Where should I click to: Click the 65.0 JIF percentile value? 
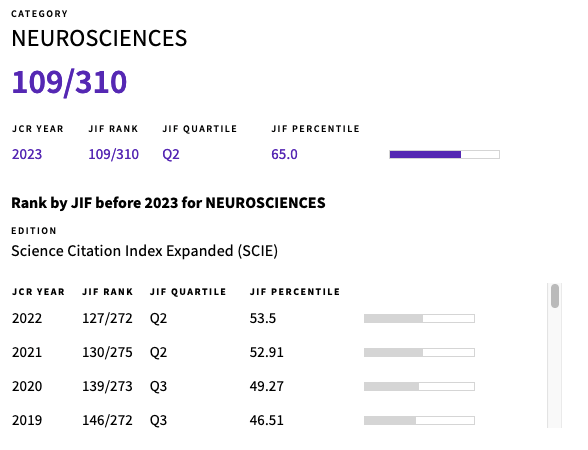284,154
